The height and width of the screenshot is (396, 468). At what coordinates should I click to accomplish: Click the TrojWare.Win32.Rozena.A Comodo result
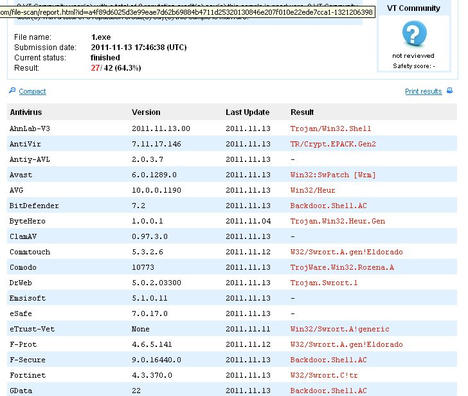342,267
